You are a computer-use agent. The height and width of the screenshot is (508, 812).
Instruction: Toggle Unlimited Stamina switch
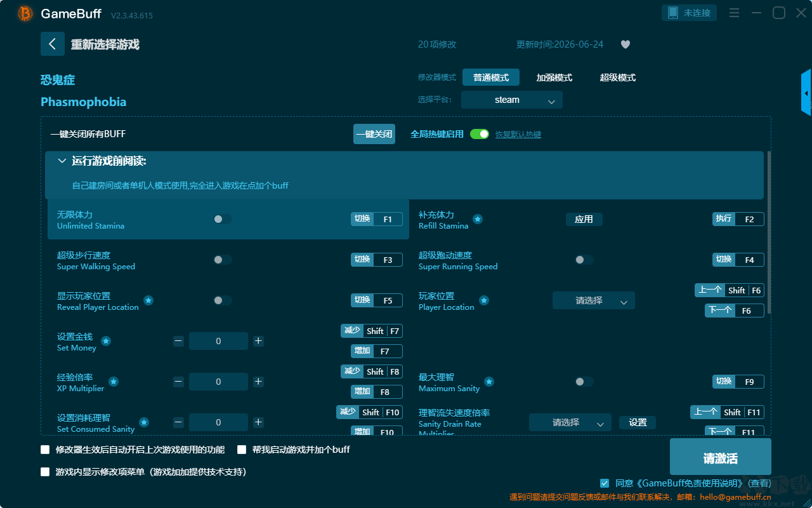[x=223, y=219]
